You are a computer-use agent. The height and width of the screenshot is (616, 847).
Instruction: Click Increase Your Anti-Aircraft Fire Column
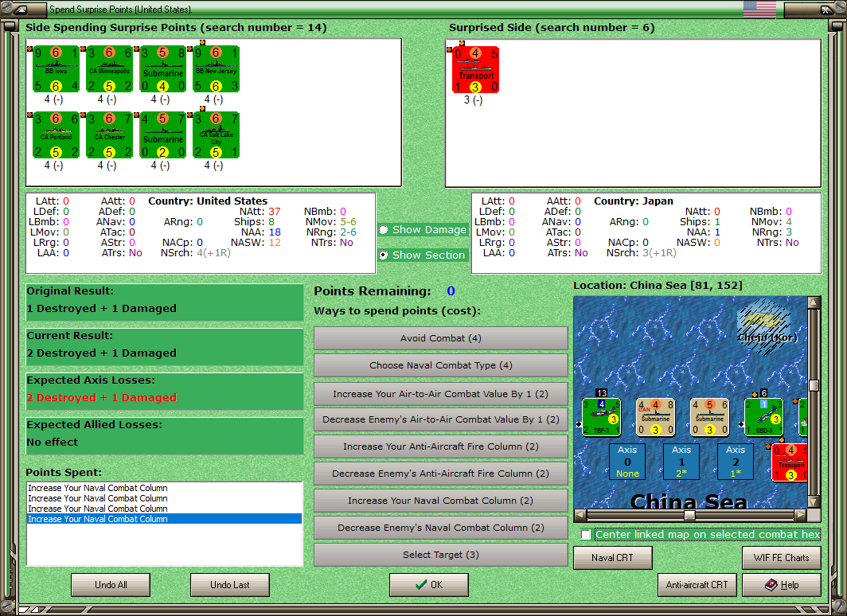(440, 446)
